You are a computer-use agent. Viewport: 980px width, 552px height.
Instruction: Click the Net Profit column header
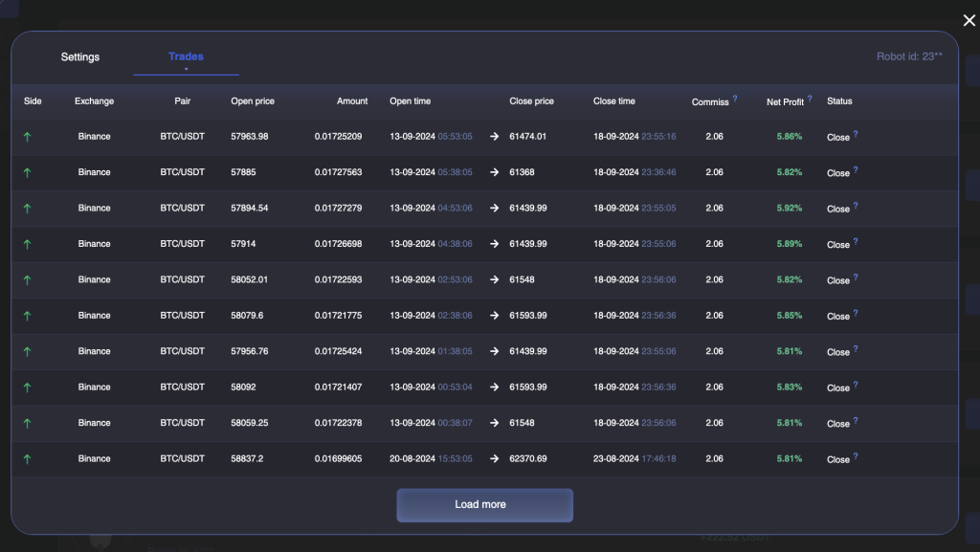pos(785,101)
